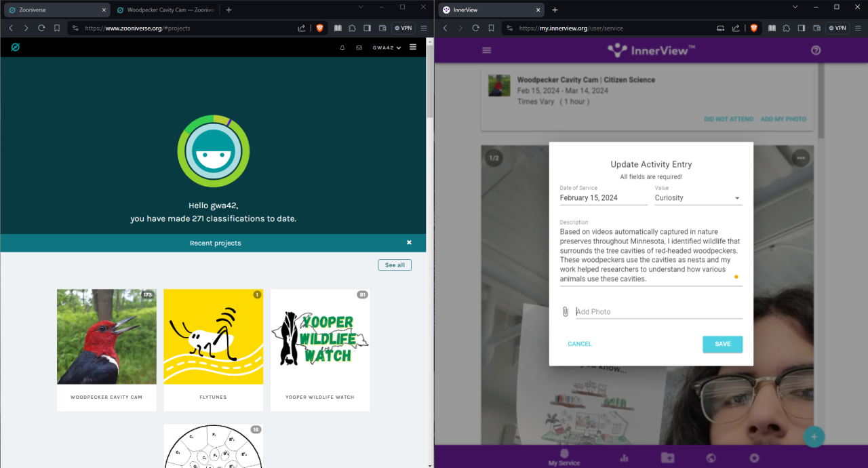This screenshot has width=868, height=468.
Task: Click the install app icon in InnerView address bar
Action: pyautogui.click(x=721, y=28)
